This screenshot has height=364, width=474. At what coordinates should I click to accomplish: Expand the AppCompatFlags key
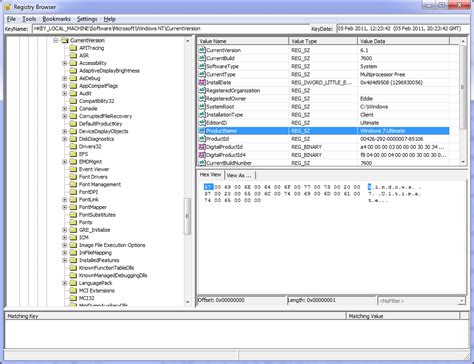coord(65,86)
